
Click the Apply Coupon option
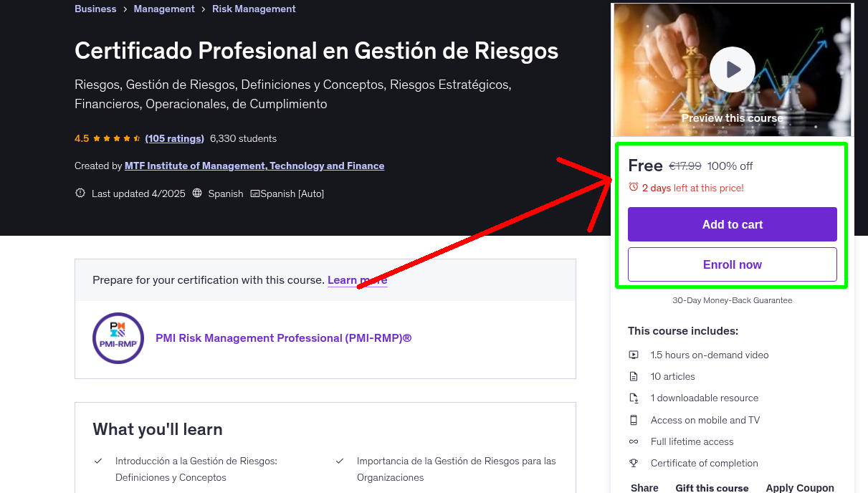click(800, 487)
